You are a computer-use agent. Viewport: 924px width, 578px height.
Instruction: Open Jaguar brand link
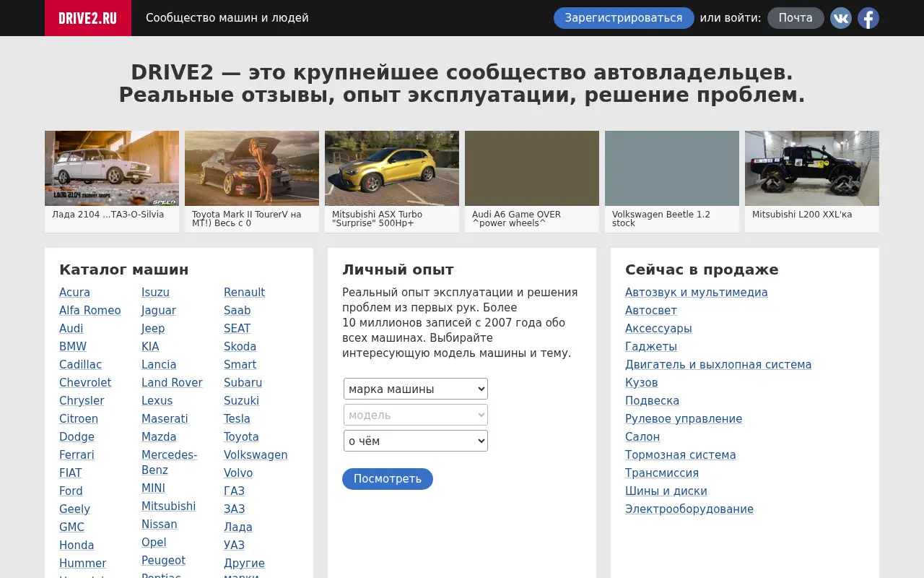[159, 311]
